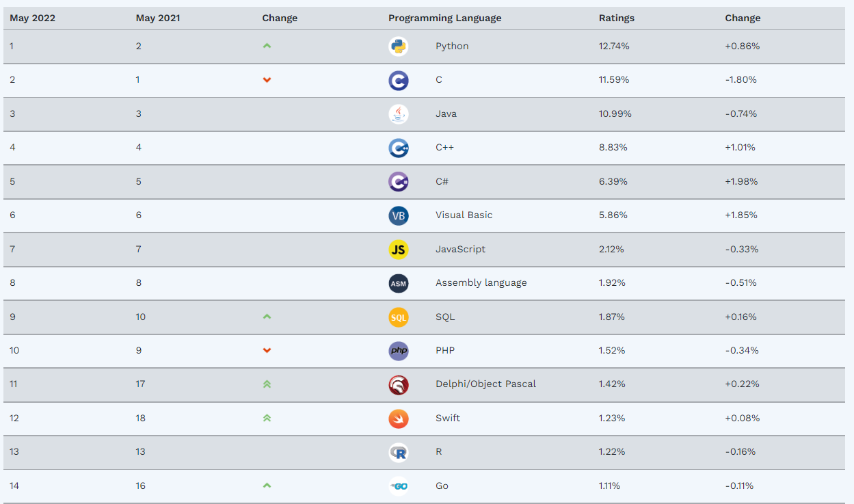
Task: Click the C++ logo icon
Action: [398, 148]
